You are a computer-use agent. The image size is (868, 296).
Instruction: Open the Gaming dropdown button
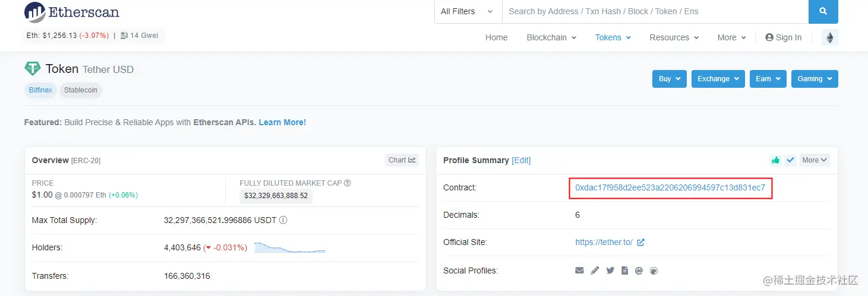(815, 79)
